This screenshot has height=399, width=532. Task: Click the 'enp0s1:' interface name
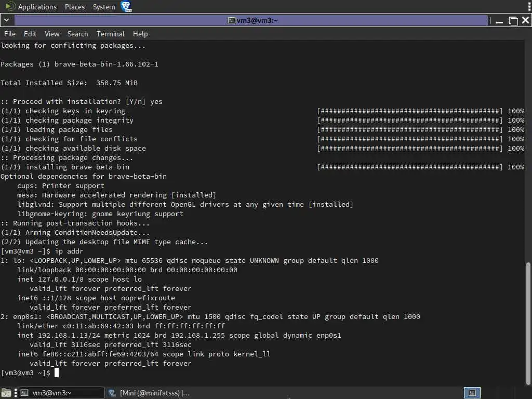coord(28,316)
